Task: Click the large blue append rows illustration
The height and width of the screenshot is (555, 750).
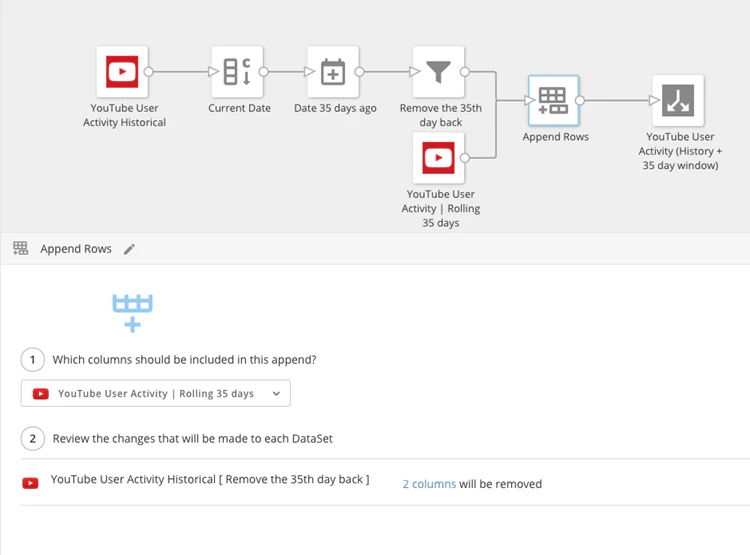Action: 132,313
